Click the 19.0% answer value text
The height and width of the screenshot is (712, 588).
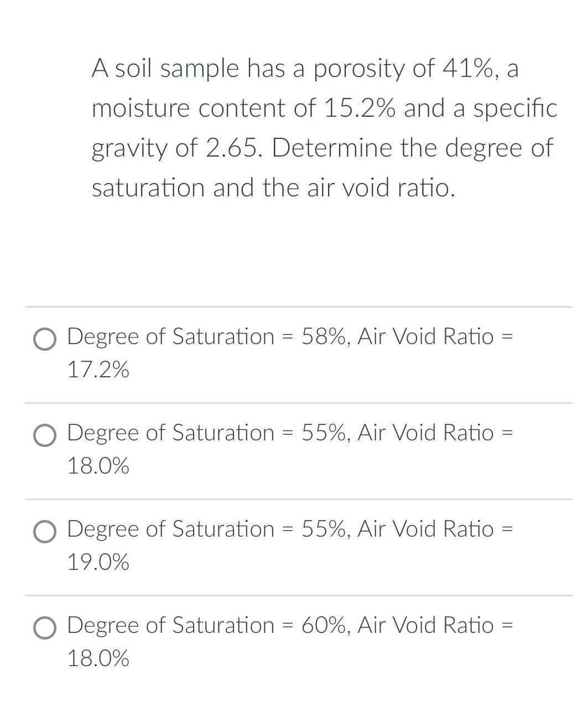pos(98,562)
